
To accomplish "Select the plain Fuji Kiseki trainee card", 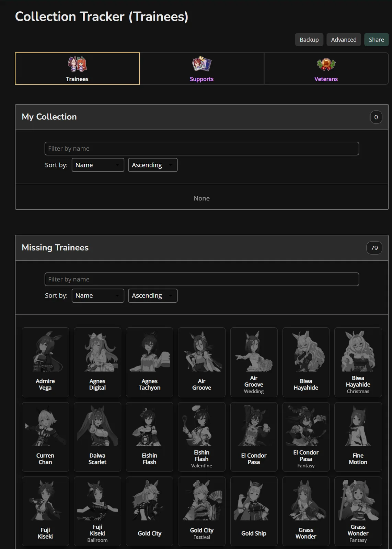I will pyautogui.click(x=45, y=511).
